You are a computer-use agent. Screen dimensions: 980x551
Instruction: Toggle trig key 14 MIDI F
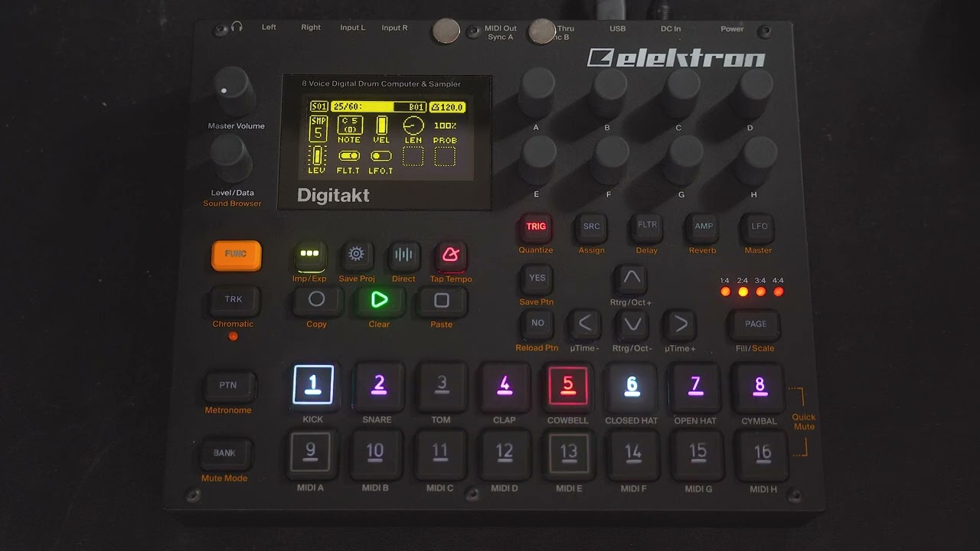633,453
